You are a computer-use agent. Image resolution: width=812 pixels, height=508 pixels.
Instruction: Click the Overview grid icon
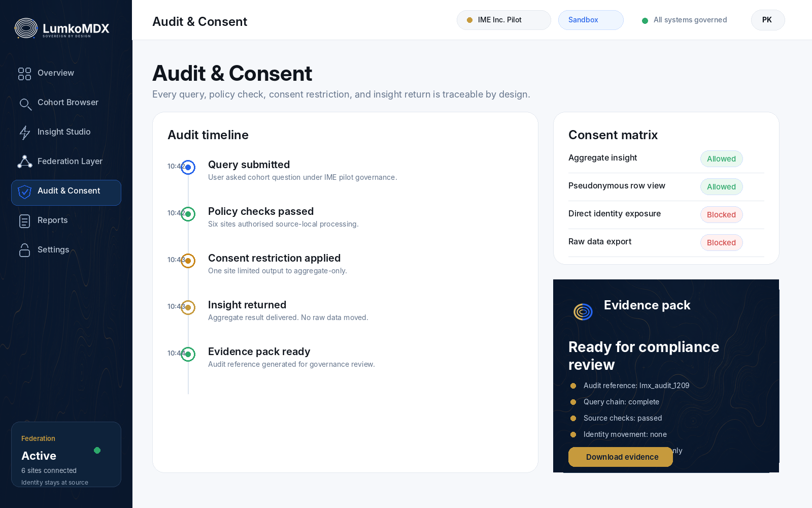(24, 74)
